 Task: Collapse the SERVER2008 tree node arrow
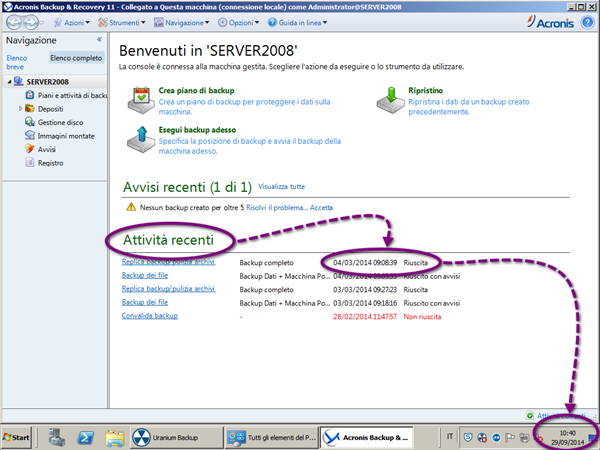pos(9,82)
